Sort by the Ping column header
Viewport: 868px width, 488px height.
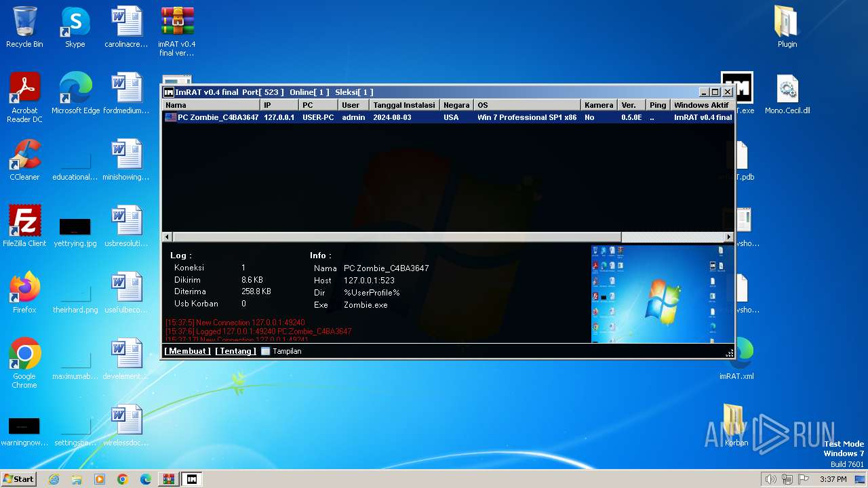[657, 105]
